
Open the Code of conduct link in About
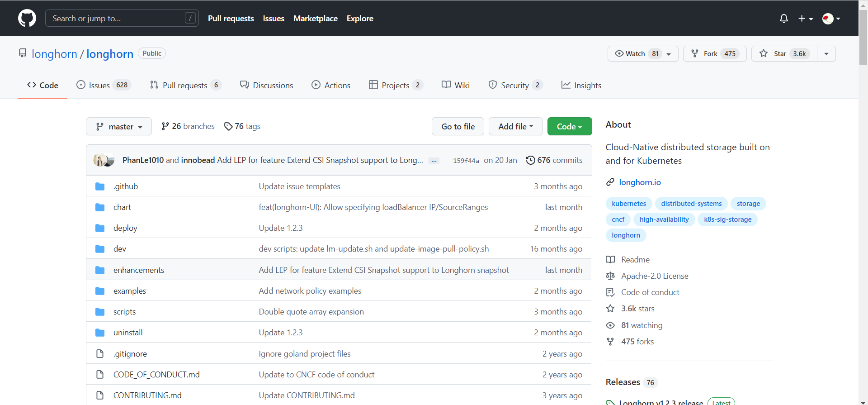[x=642, y=292]
